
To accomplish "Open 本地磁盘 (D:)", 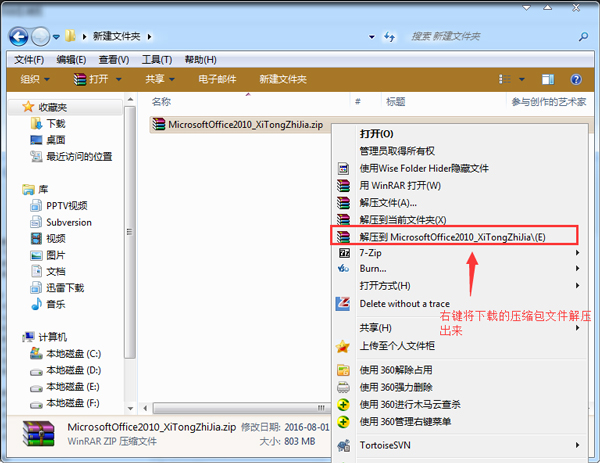I will pos(65,370).
